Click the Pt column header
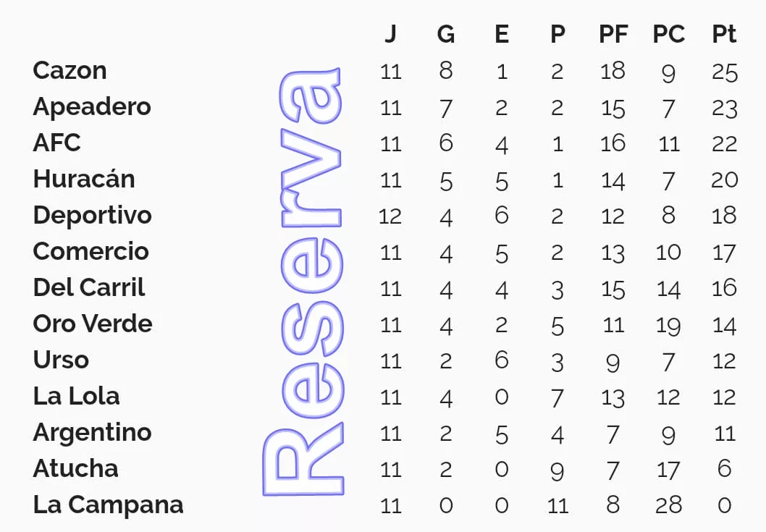The image size is (766, 532). [x=724, y=34]
